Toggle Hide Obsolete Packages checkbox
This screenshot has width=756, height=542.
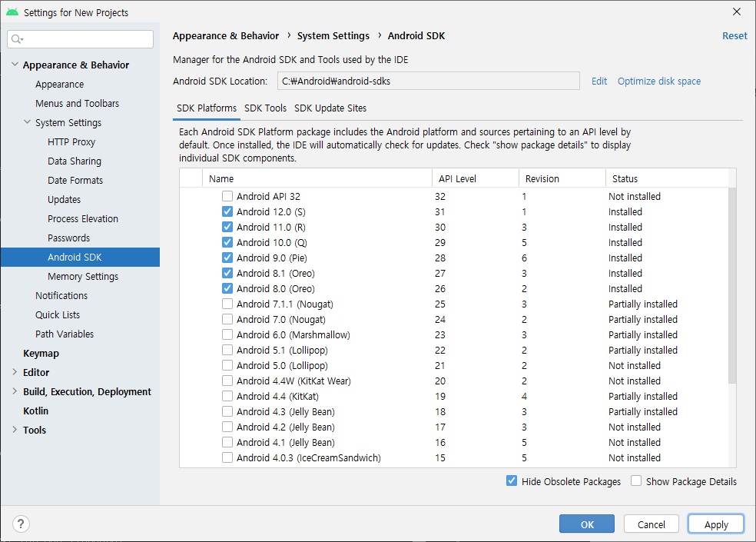pyautogui.click(x=512, y=480)
